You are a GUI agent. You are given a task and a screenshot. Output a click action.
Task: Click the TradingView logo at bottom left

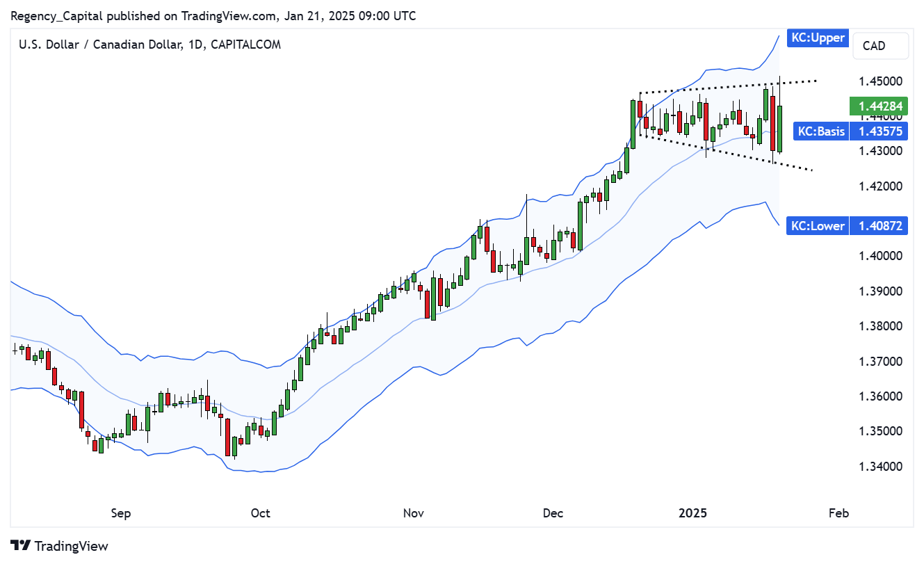pos(60,546)
